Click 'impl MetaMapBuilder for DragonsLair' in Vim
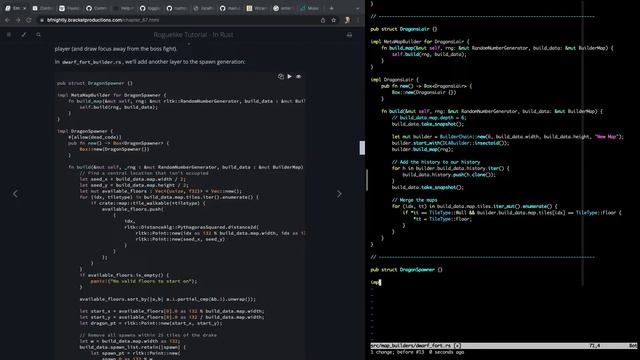This screenshot has width=640, height=360. (x=420, y=42)
